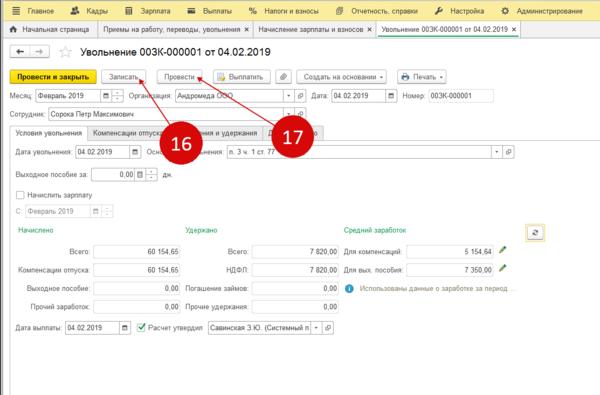The image size is (600, 395).
Task: Click the Записать button
Action: coord(124,77)
